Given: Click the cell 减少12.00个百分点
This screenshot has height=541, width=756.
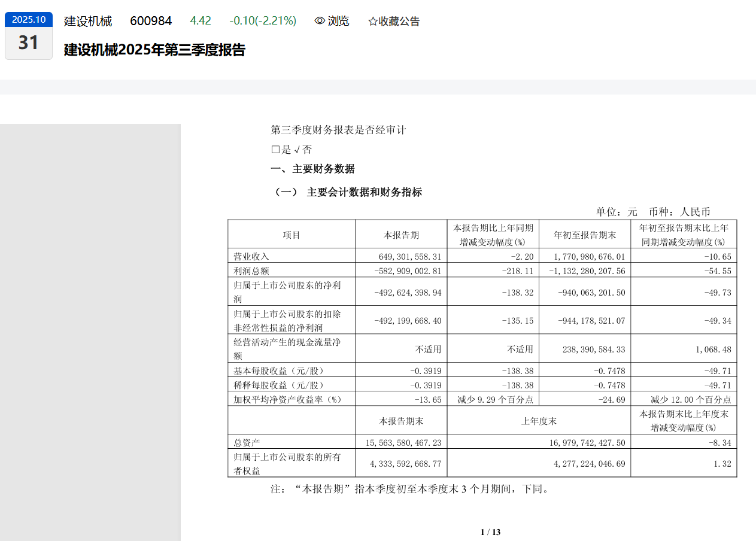Looking at the screenshot, I should click(x=691, y=399).
